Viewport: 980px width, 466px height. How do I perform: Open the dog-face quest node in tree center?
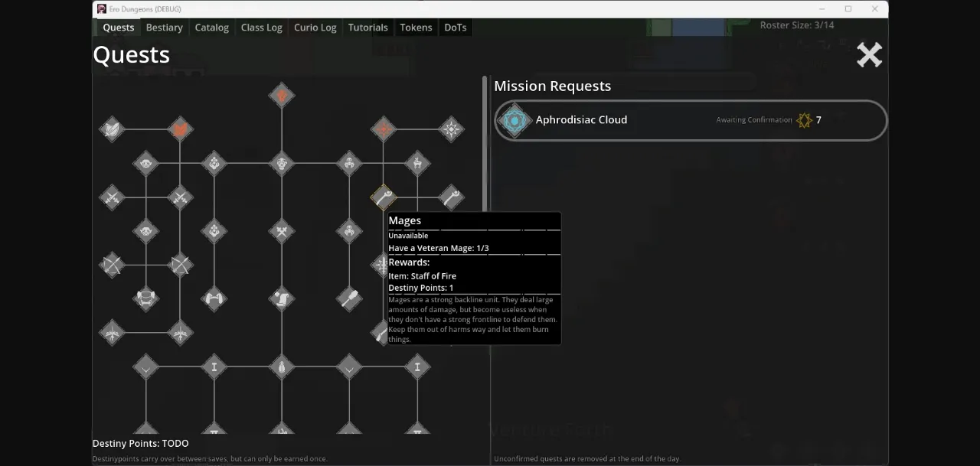pos(282,164)
